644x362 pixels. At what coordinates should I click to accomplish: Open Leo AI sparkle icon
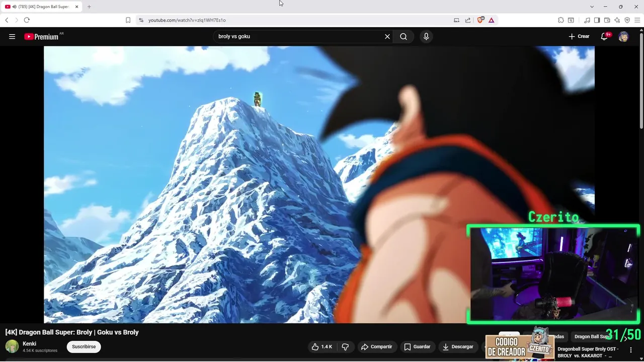[617, 20]
